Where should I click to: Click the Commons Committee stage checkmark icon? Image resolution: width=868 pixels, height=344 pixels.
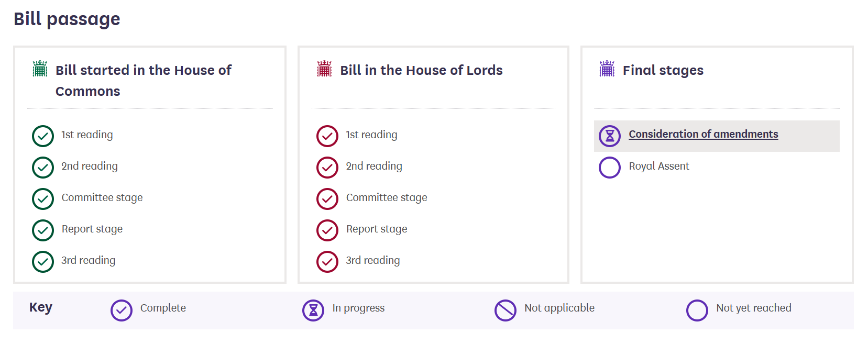[x=43, y=199]
